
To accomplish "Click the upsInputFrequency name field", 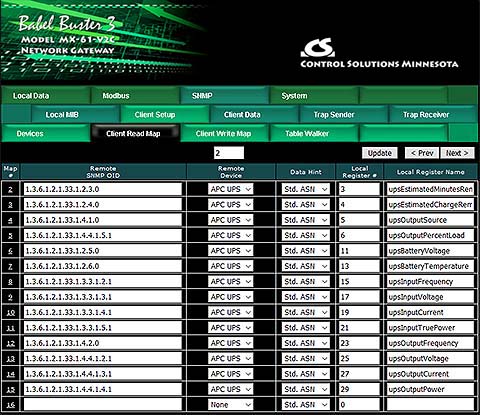I will tap(430, 282).
